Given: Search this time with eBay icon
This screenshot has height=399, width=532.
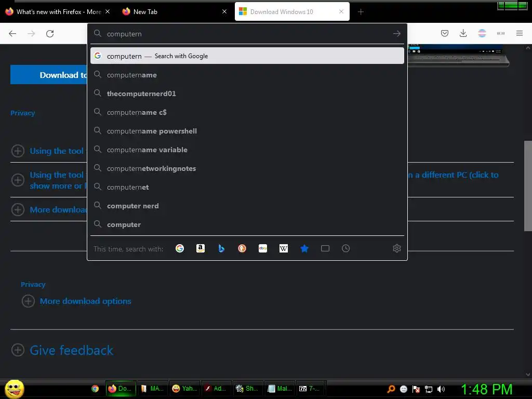Looking at the screenshot, I should point(263,249).
